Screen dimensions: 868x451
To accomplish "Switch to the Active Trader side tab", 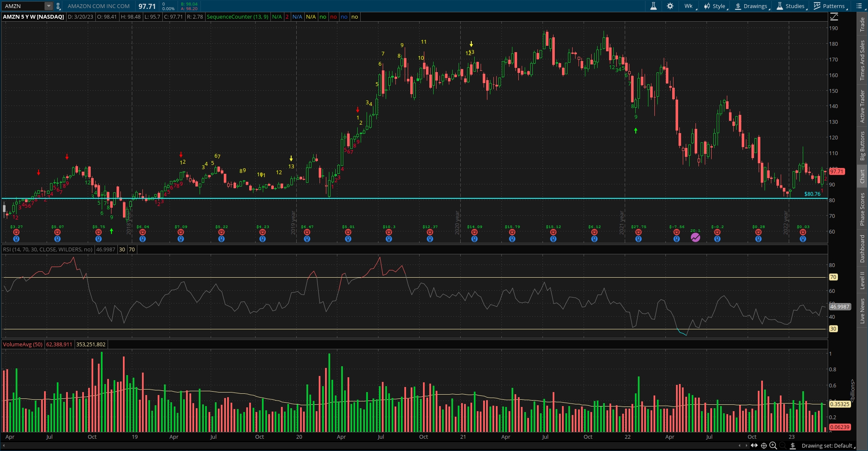I will [862, 106].
